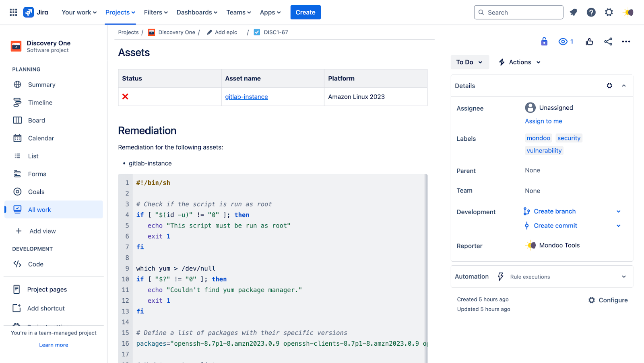Open the gitlab-instance asset link

point(246,96)
